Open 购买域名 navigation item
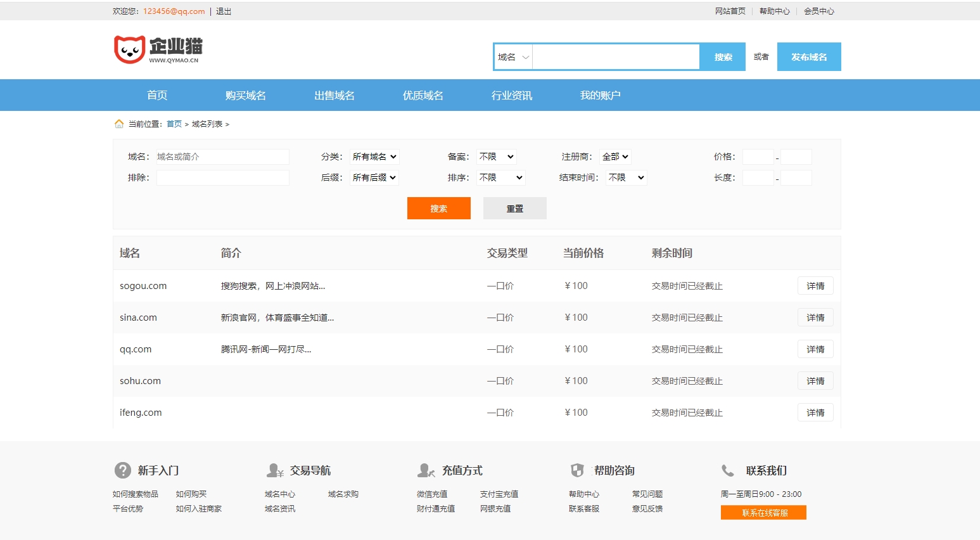Viewport: 980px width, 540px height. [x=246, y=95]
